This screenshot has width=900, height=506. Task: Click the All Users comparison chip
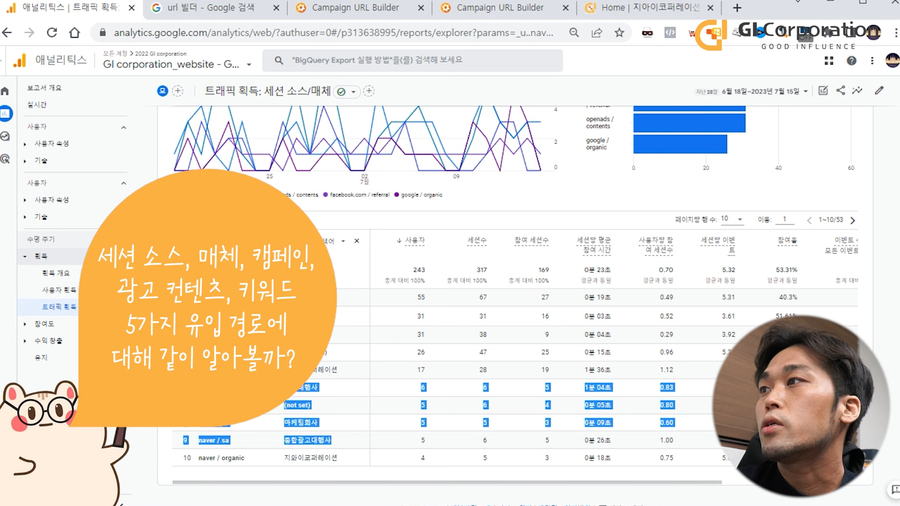tap(162, 91)
